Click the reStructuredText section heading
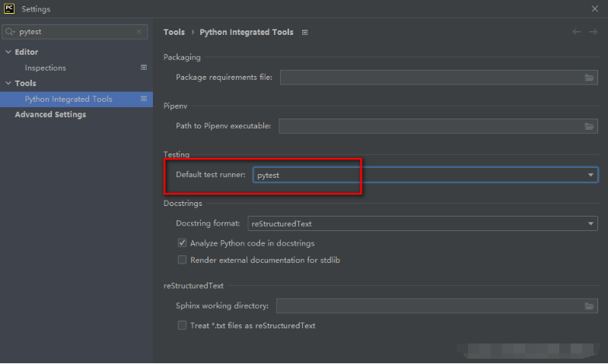 pos(193,286)
